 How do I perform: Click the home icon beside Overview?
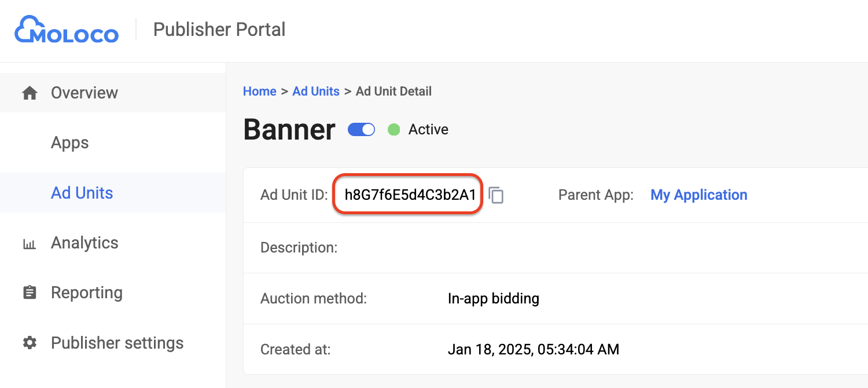pyautogui.click(x=30, y=93)
